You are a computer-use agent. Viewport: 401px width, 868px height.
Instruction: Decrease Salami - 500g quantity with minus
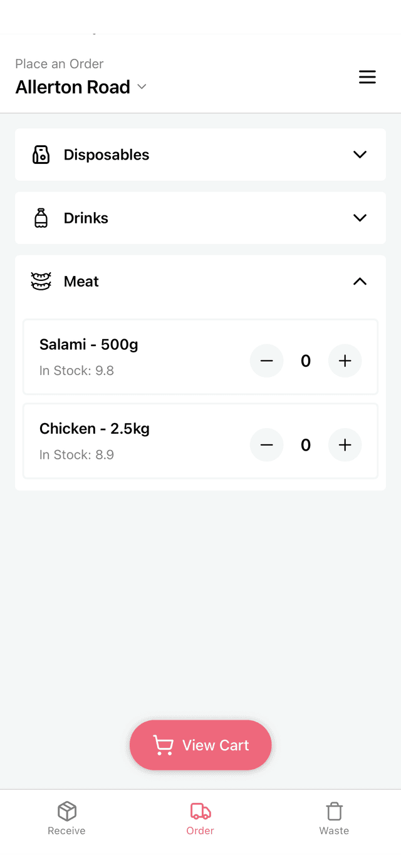click(266, 360)
